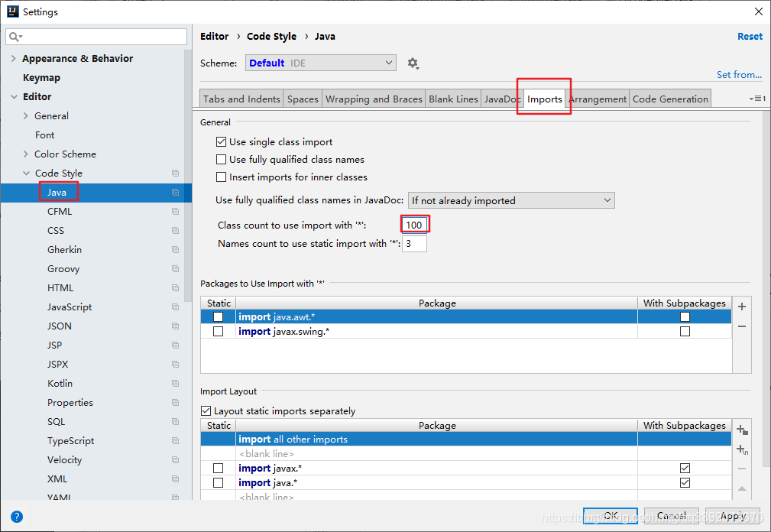Click the Reset link
771x532 pixels.
point(750,37)
